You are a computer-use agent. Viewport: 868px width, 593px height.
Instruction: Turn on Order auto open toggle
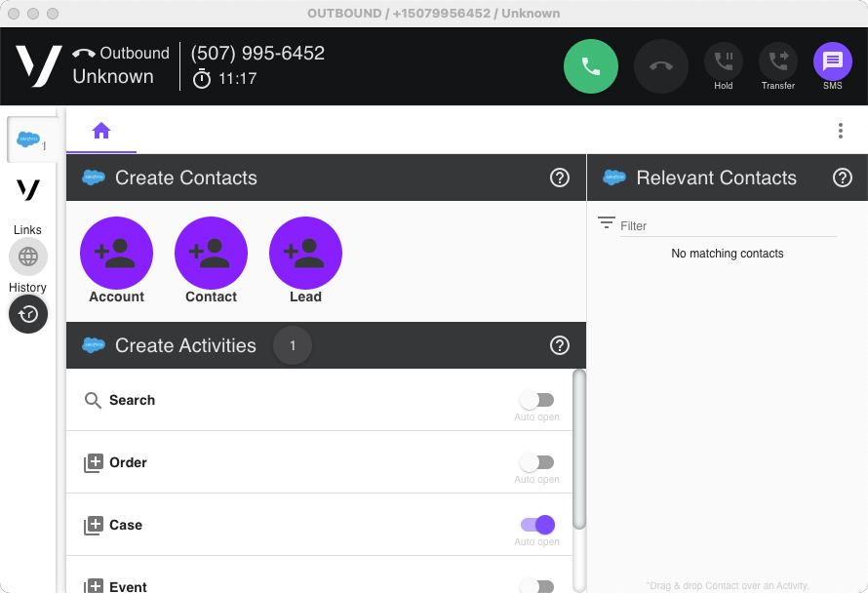click(x=536, y=462)
